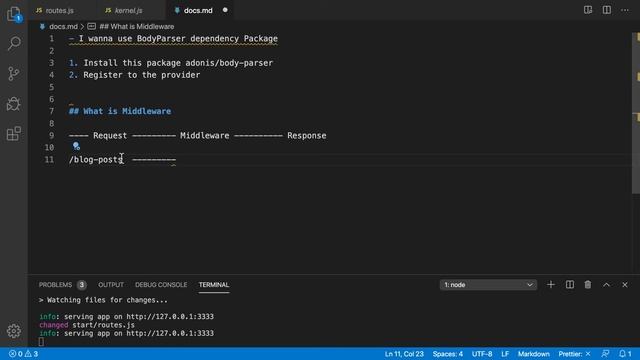Click the docs.md unsaved dot indicator
640x360 pixels.
click(225, 10)
